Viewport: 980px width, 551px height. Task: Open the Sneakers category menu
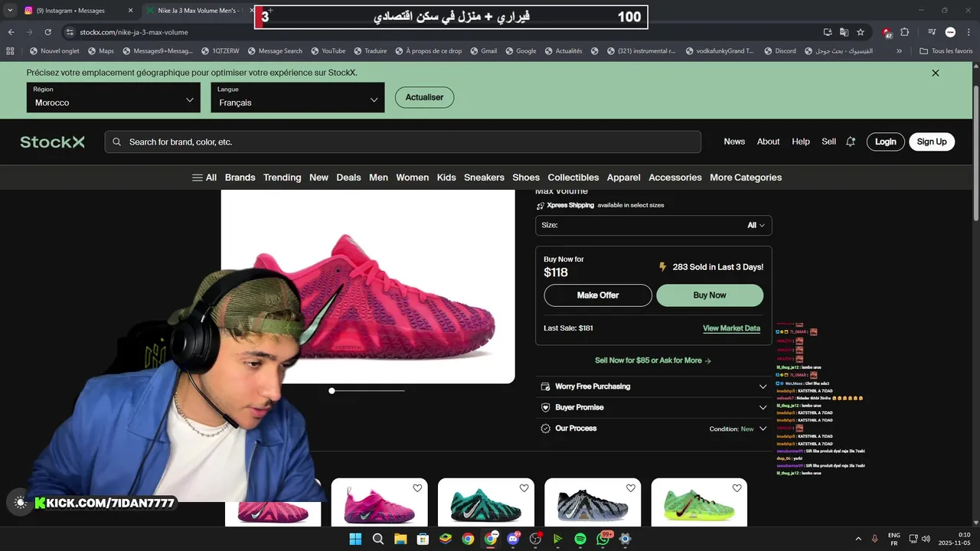pos(484,178)
